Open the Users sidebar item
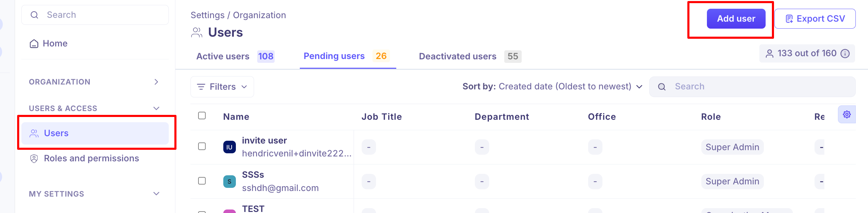 click(x=95, y=133)
